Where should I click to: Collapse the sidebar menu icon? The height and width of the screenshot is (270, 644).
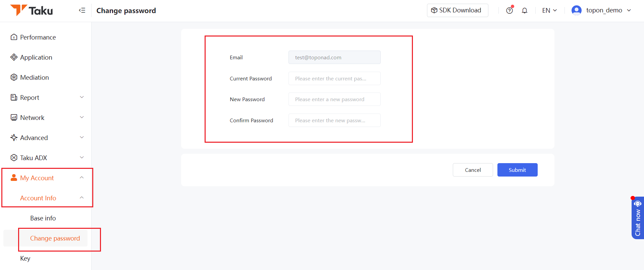coord(82,10)
